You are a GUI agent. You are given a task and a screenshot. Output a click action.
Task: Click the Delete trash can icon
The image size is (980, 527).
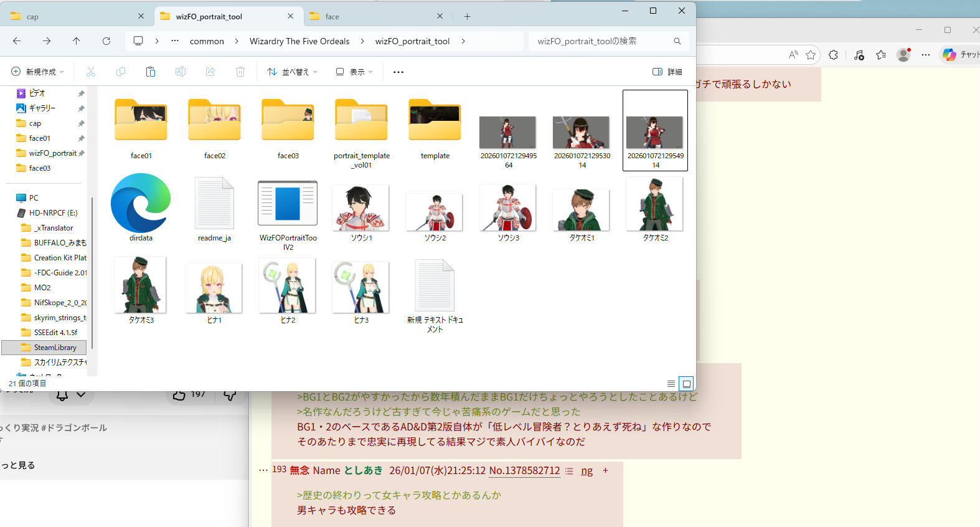(240, 72)
